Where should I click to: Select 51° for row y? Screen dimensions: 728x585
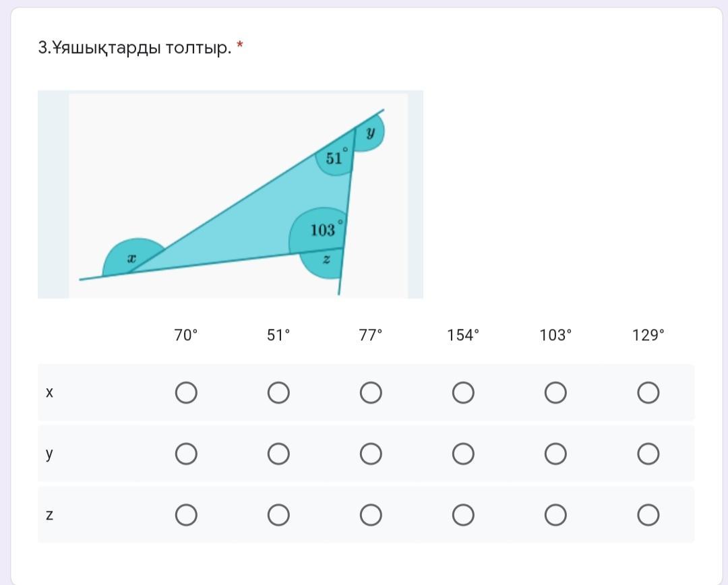click(x=278, y=454)
